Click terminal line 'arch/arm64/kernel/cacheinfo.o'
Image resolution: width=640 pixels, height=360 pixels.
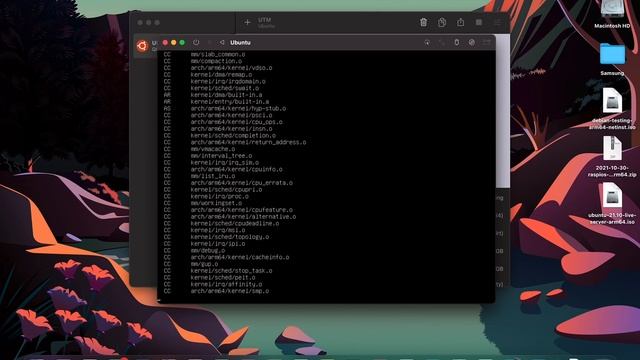point(240,257)
